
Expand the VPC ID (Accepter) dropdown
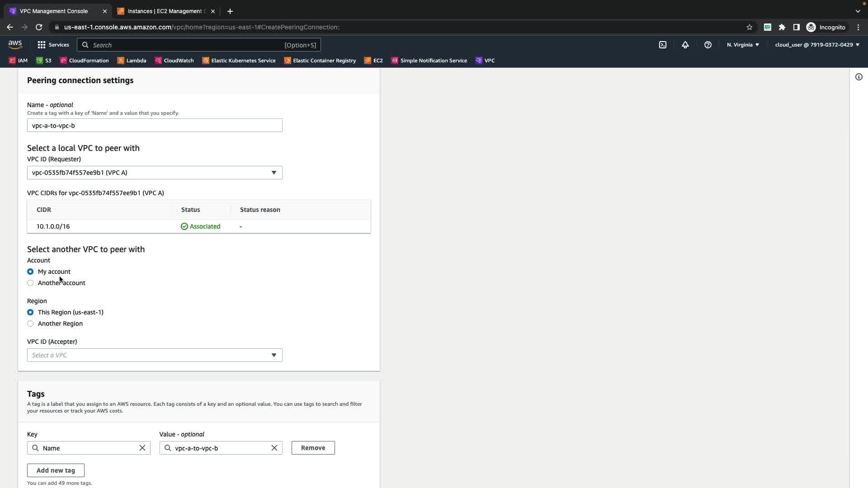pos(155,355)
